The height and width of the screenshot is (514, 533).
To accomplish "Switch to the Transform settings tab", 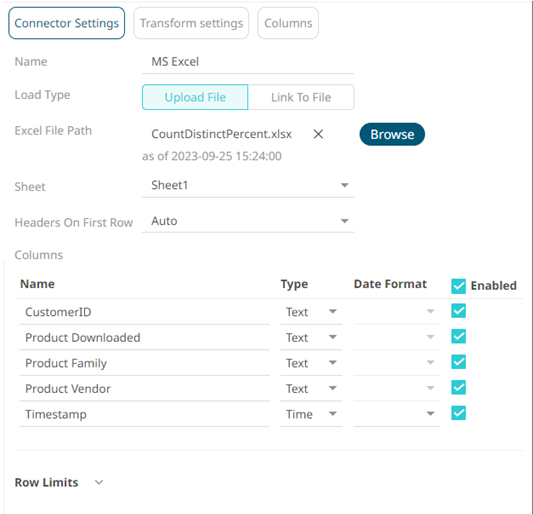I will coord(191,23).
